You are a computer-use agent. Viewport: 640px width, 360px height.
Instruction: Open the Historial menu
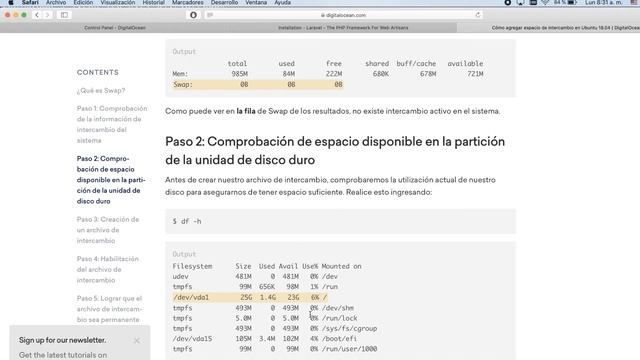[153, 2]
